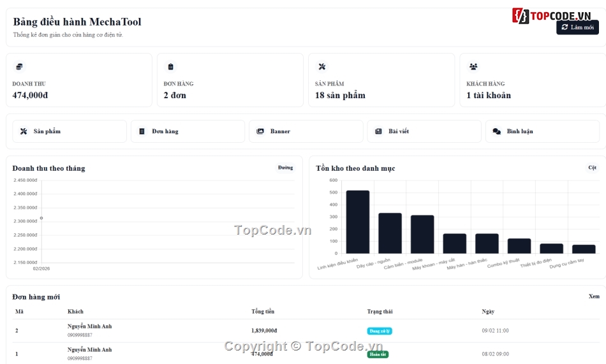Viewport: 606px width, 364px height.
Task: Click the Cột chart type label
Action: click(x=592, y=168)
